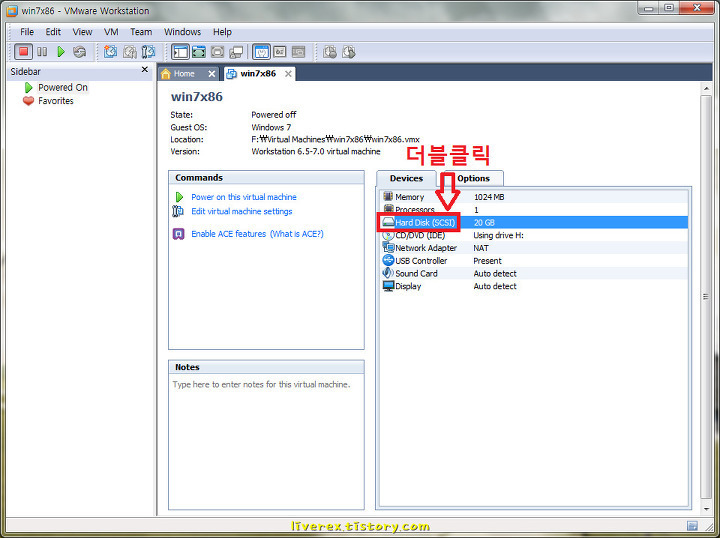Select the Summary view toolbar icon
The image size is (720, 538).
point(261,51)
